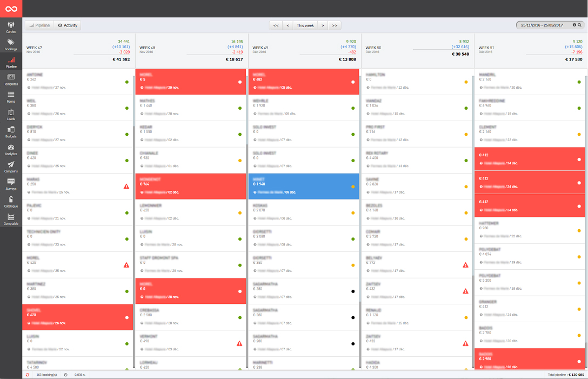Screen dimensions: 588x379
Task: Click the info icon in date range field
Action: (574, 25)
